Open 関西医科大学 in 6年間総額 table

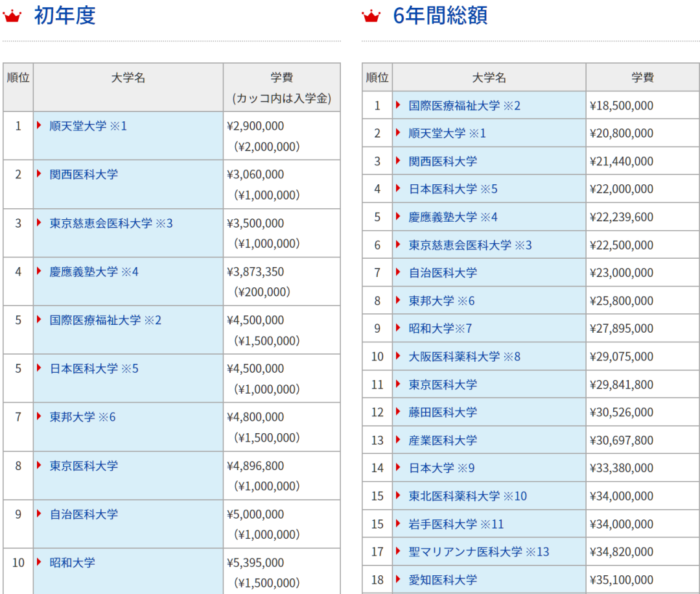[443, 161]
